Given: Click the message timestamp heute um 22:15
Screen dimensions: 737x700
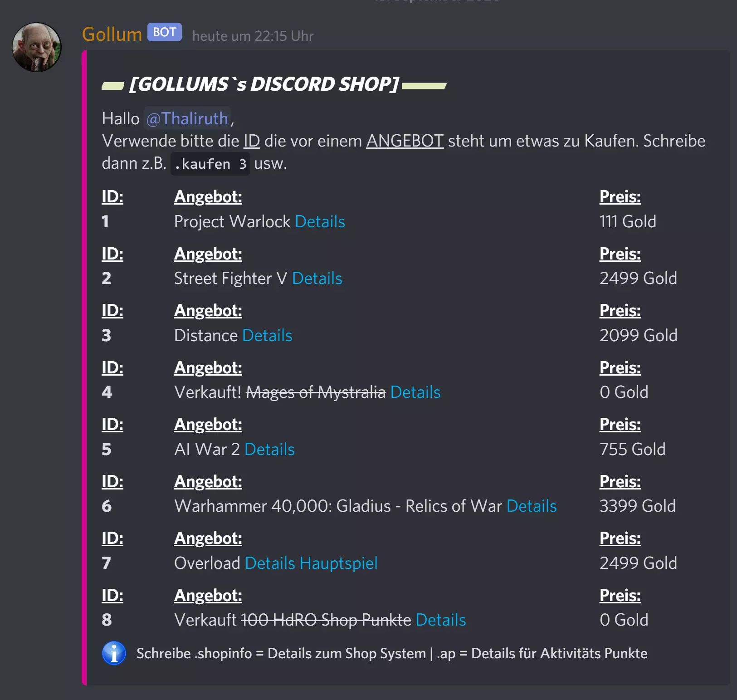Looking at the screenshot, I should point(253,36).
